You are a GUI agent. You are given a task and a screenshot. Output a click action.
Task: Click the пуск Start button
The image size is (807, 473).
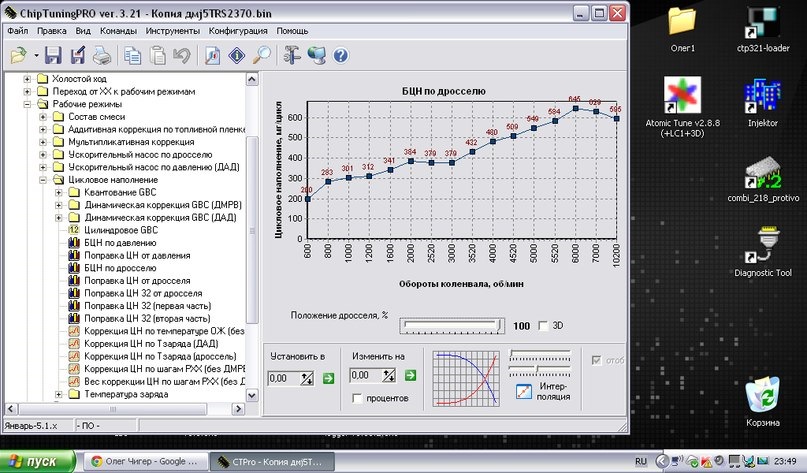click(x=37, y=461)
